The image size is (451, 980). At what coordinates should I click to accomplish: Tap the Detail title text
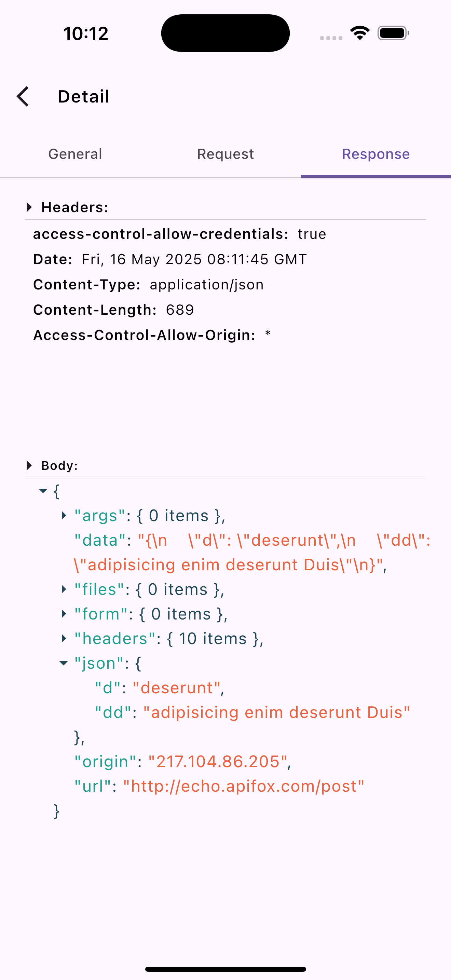83,96
